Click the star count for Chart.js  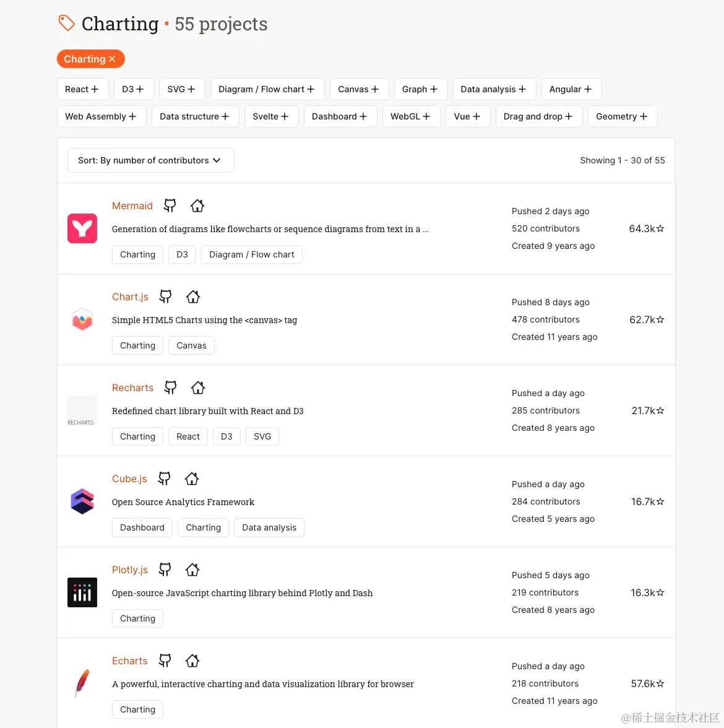647,319
